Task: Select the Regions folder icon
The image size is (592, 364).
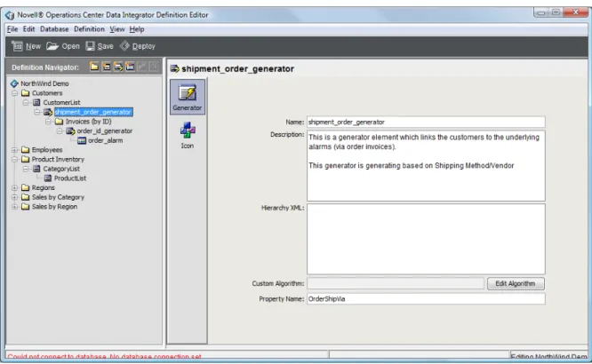Action: [25, 187]
